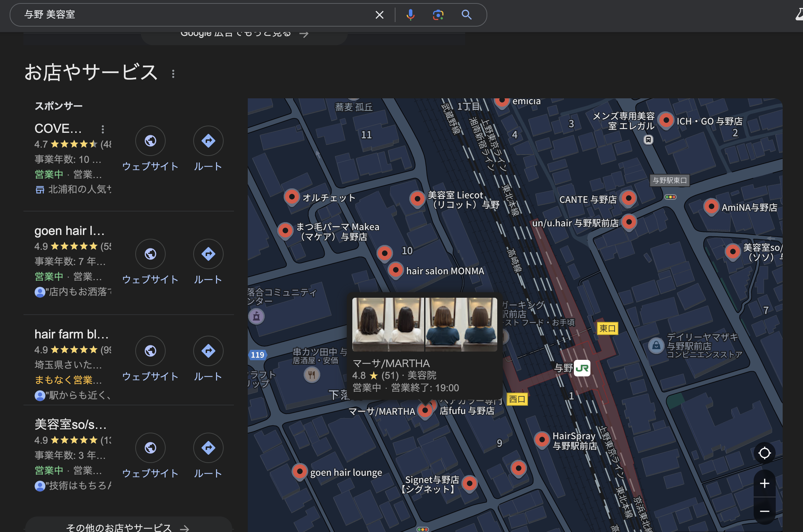Select the まつ毛パーマ Makea map pin
Image resolution: width=803 pixels, height=532 pixels.
pos(285,231)
